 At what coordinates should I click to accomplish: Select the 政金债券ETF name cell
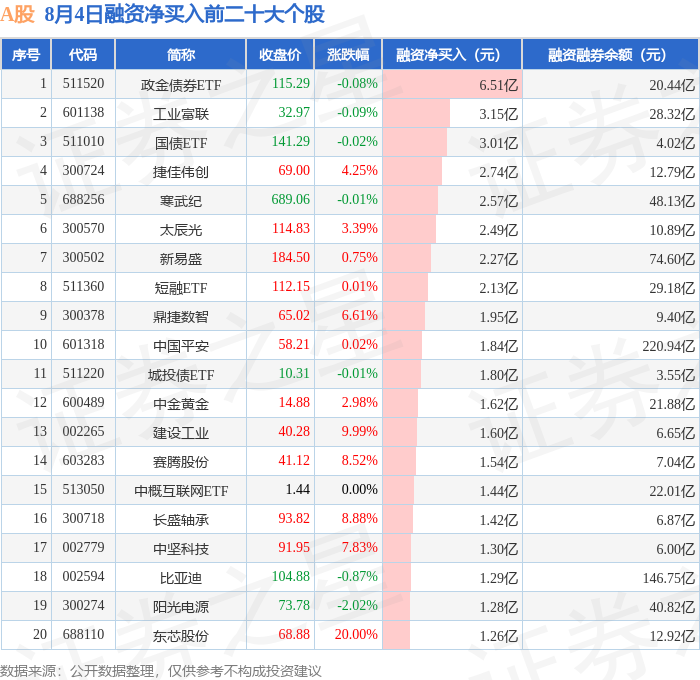coord(181,84)
